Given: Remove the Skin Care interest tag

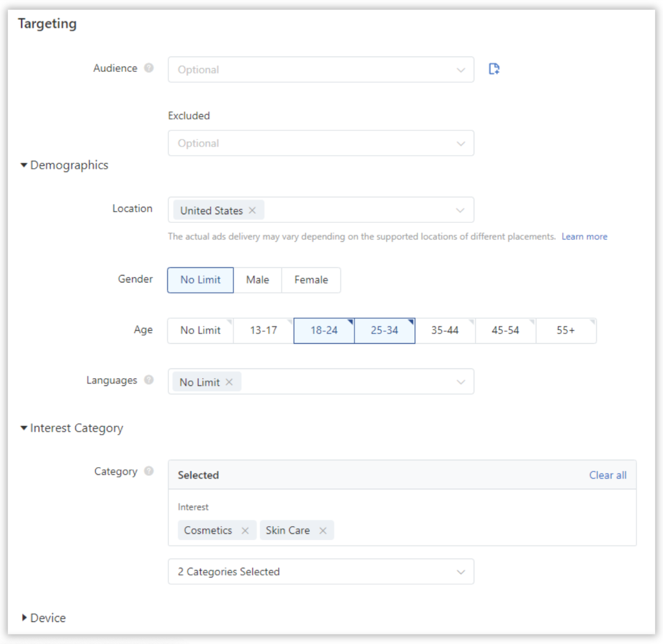Looking at the screenshot, I should point(323,530).
